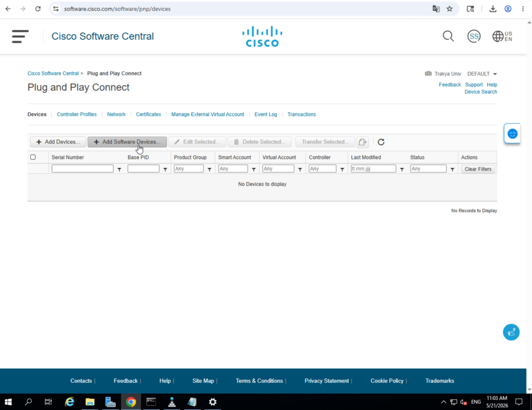Click the Cisco logo
532x410 pixels.
click(x=262, y=36)
